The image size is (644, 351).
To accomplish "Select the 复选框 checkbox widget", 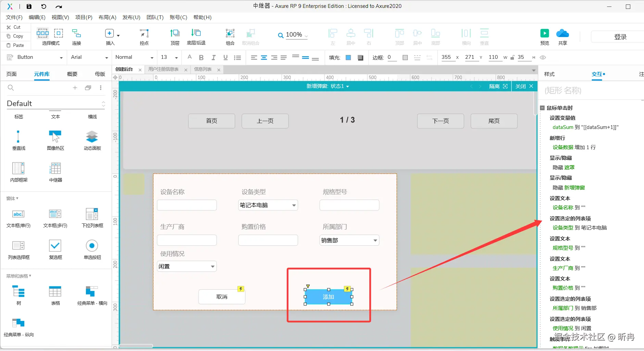I will (55, 250).
